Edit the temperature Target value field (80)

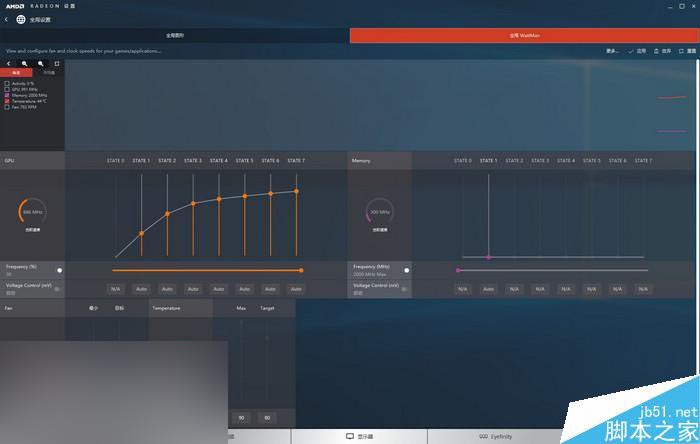[267, 418]
